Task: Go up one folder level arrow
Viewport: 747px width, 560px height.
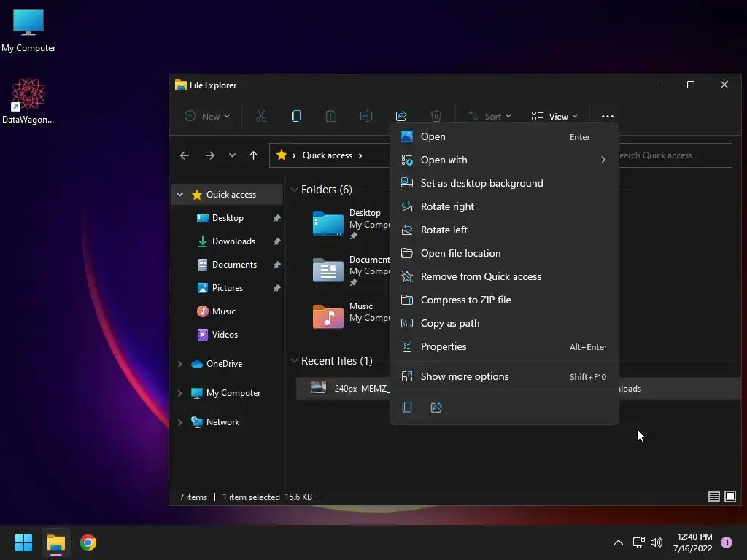Action: (x=253, y=155)
